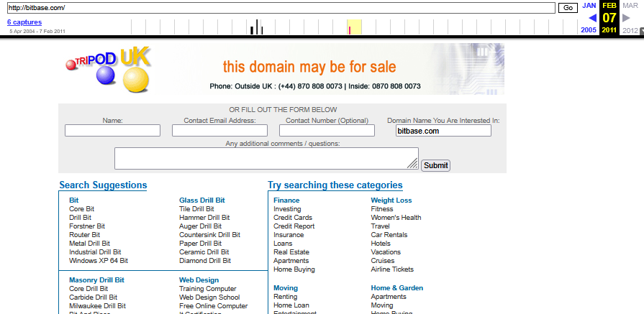Open the Countersink Drill Bit link
Image resolution: width=644 pixels, height=314 pixels.
click(x=210, y=235)
